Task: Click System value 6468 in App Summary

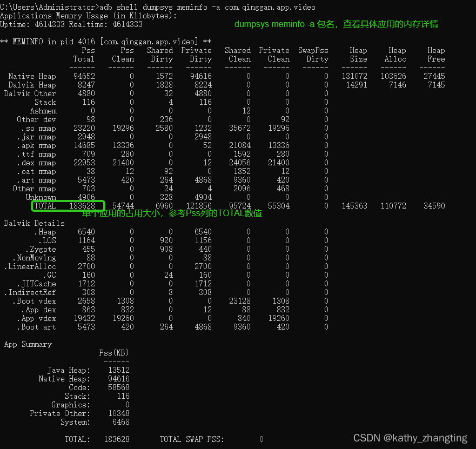Action: point(121,423)
